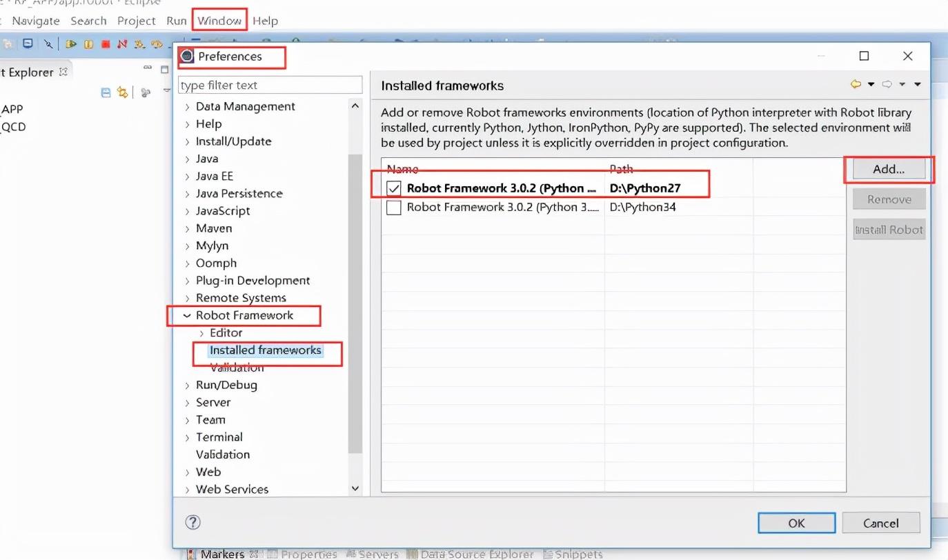
Task: Expand the Maven tree node
Action: [x=187, y=228]
